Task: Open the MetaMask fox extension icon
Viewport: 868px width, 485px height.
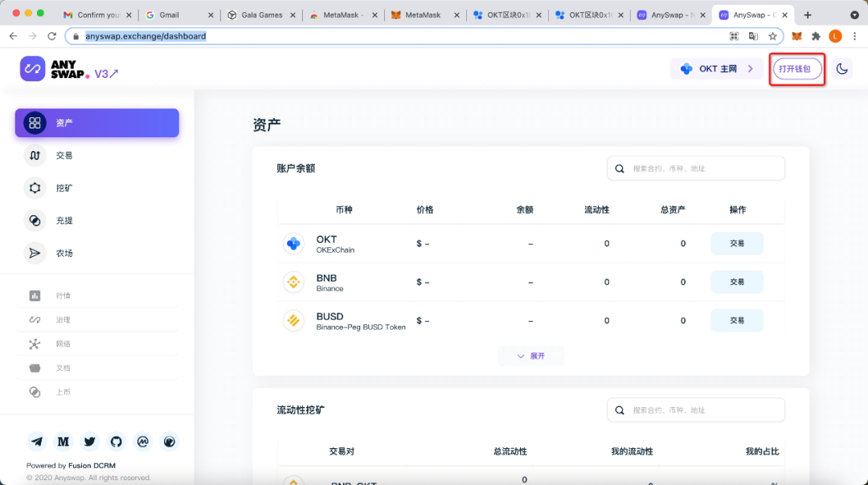Action: (796, 36)
